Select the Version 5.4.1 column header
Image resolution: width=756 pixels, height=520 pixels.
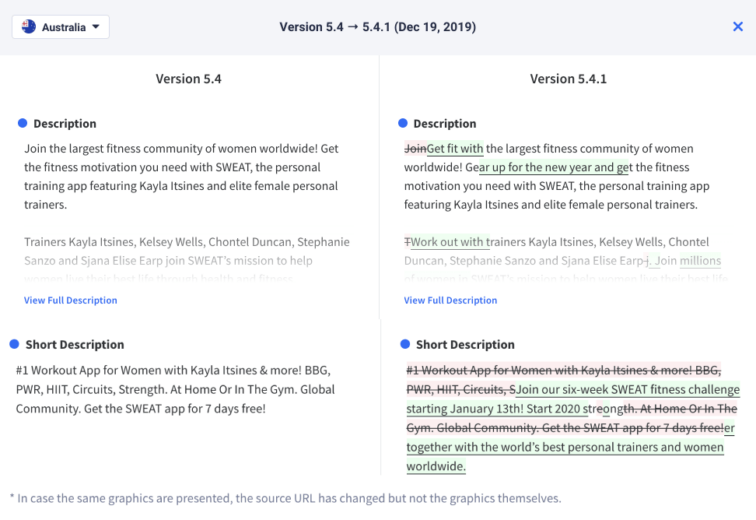click(x=568, y=79)
